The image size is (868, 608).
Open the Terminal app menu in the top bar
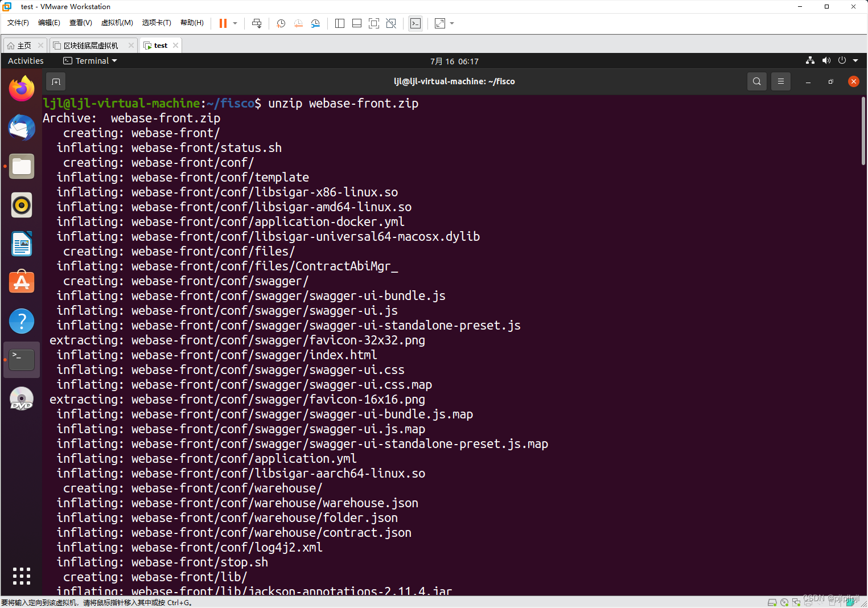[x=90, y=61]
